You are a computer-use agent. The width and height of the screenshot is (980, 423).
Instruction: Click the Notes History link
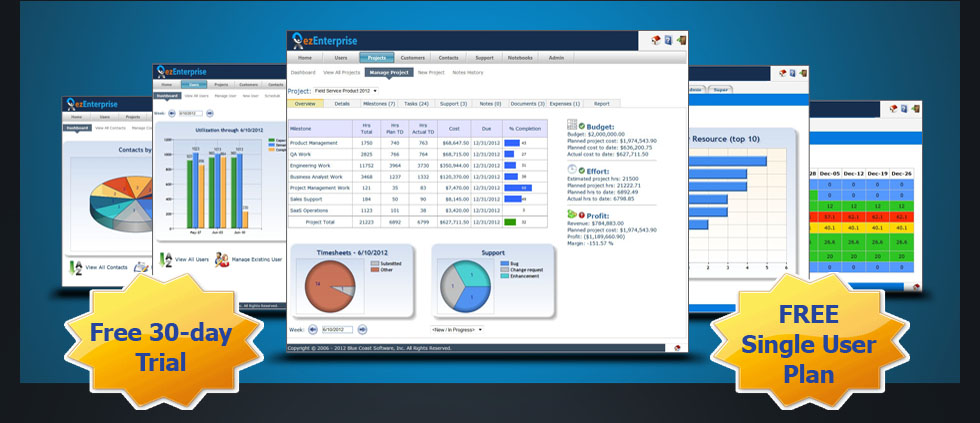coord(468,72)
